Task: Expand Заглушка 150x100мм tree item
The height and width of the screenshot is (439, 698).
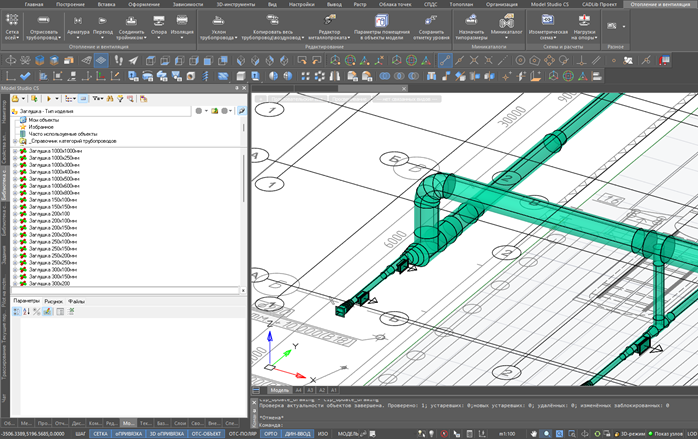Action: tap(15, 200)
